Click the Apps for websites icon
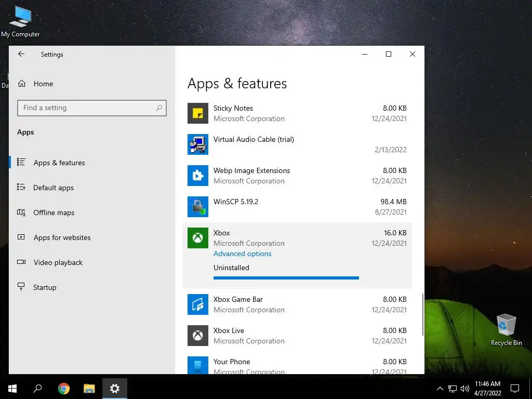Viewport: 532px width, 399px height. click(x=21, y=237)
